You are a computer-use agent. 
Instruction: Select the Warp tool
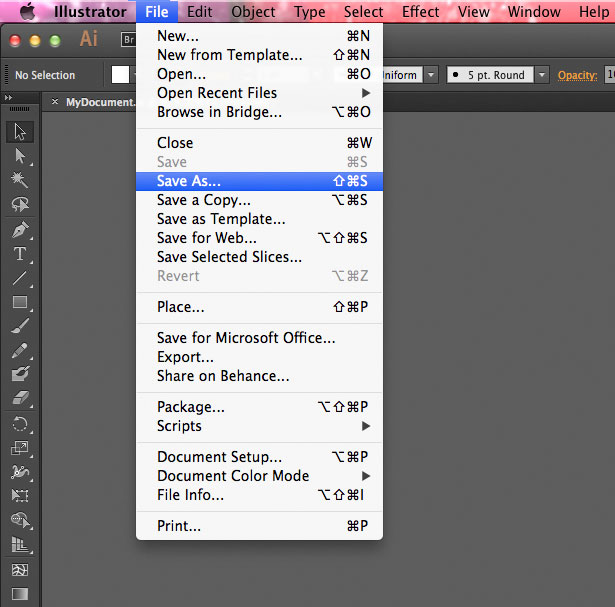tap(20, 472)
